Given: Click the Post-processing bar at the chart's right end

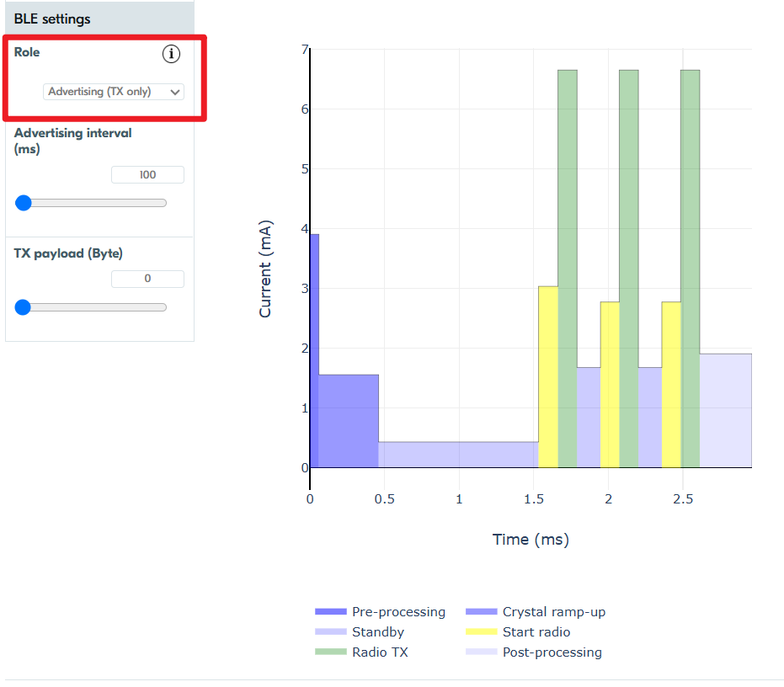Looking at the screenshot, I should point(725,411).
